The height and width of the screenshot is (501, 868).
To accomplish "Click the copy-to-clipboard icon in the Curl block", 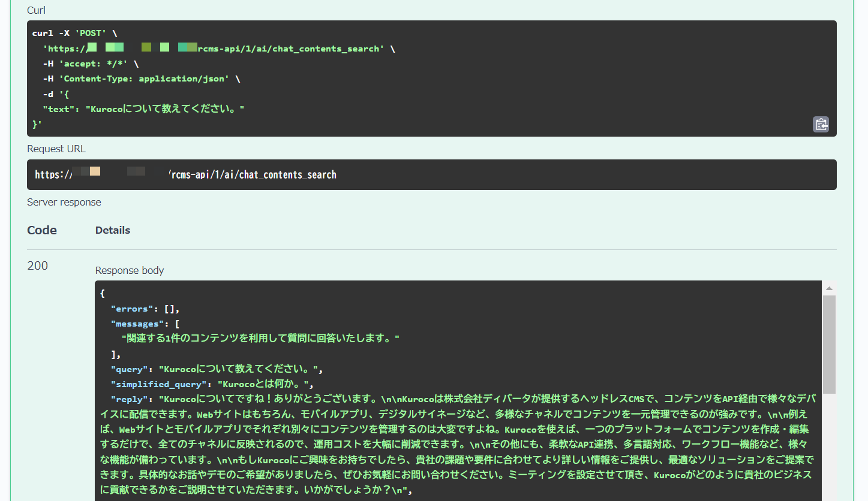I will tap(821, 124).
